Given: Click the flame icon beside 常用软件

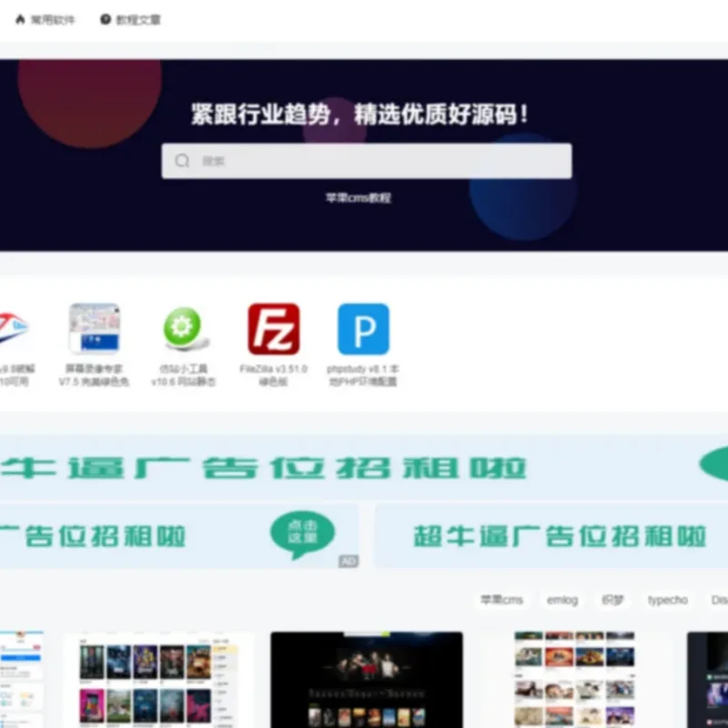Looking at the screenshot, I should [x=20, y=19].
